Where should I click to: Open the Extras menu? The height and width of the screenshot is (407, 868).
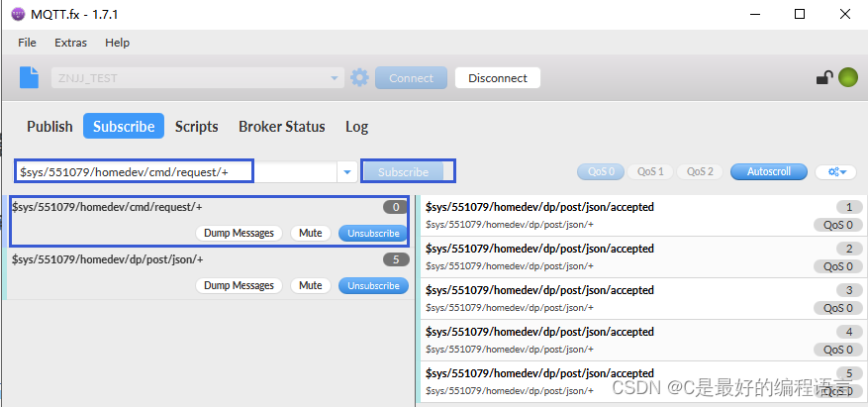tap(71, 43)
